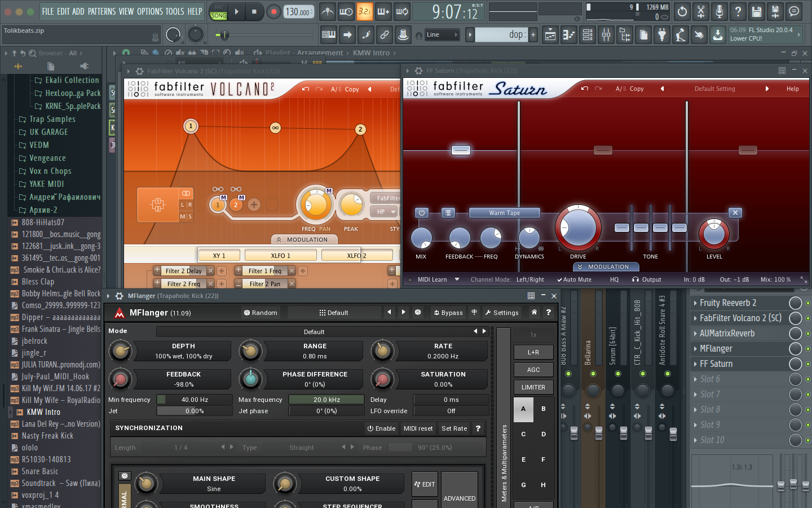Image resolution: width=812 pixels, height=508 pixels.
Task: Open MFlanger Settings
Action: [501, 313]
